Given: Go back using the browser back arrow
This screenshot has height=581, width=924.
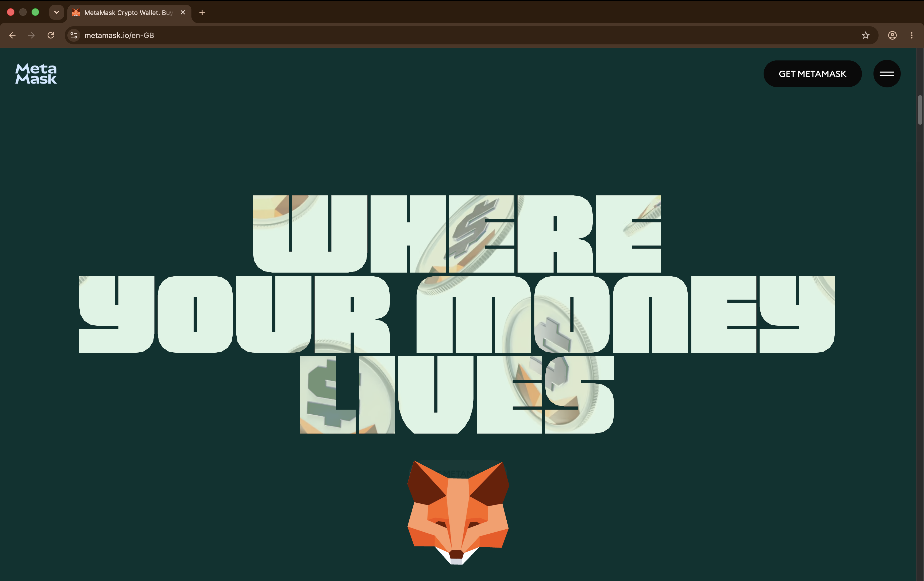Looking at the screenshot, I should (12, 35).
